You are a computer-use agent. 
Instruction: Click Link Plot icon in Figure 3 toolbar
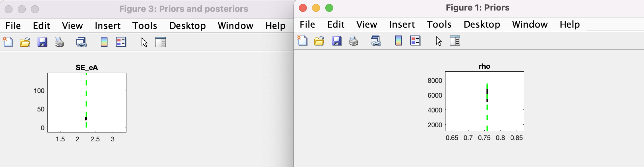(81, 42)
